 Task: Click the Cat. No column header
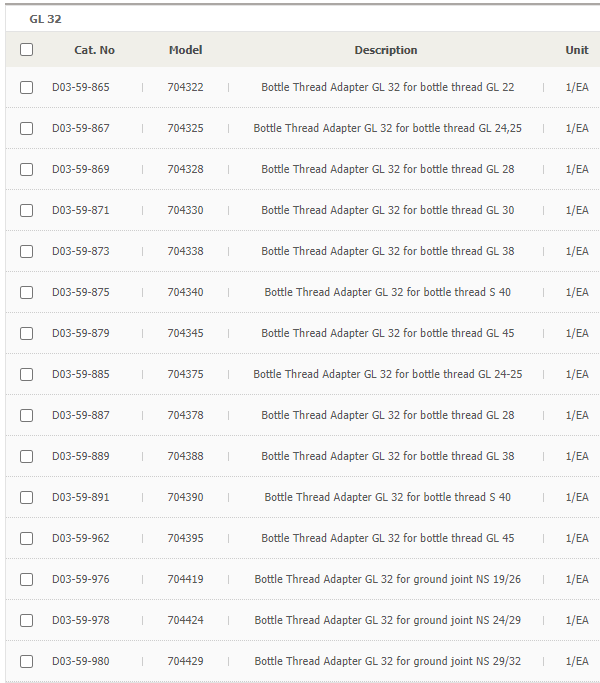pos(94,50)
